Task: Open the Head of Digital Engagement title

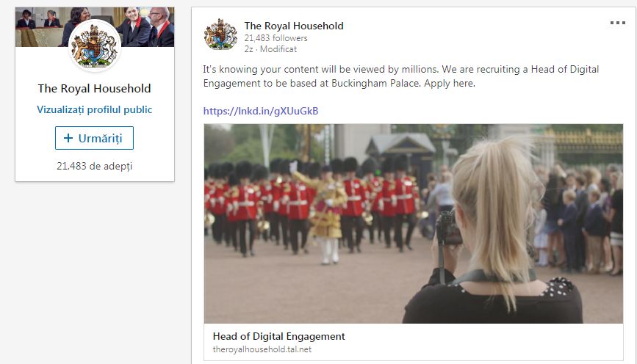Action: click(x=278, y=336)
